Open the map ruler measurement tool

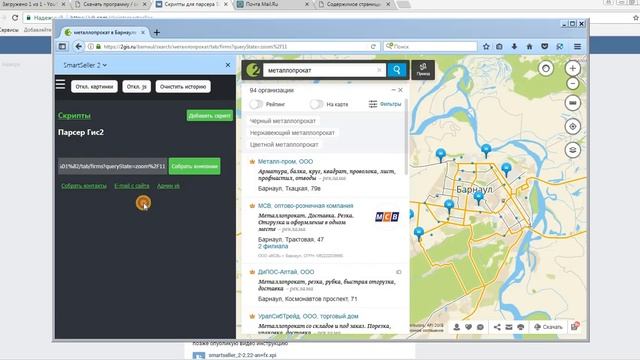(x=573, y=103)
